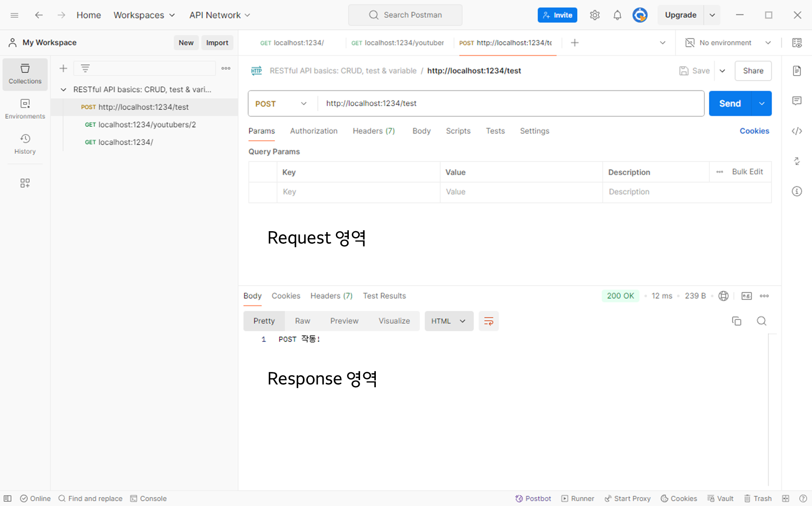Screen dimensions: 812x506
Task: Open the No environment selector
Action: coord(728,43)
